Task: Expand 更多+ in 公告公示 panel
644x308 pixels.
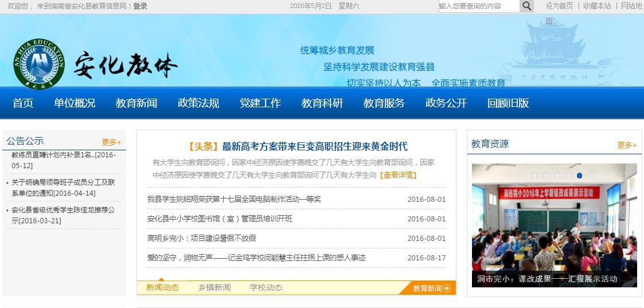Action: (111, 142)
